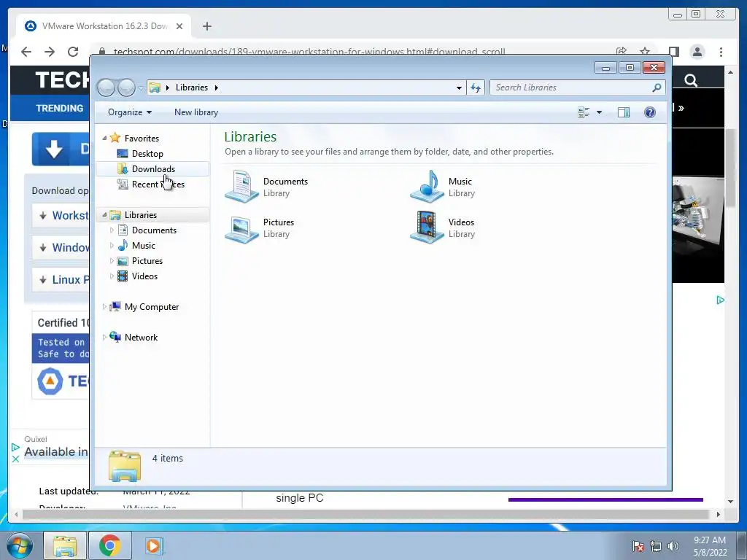The image size is (747, 560).
Task: Close the VMware Workstation tab
Action: click(x=179, y=26)
